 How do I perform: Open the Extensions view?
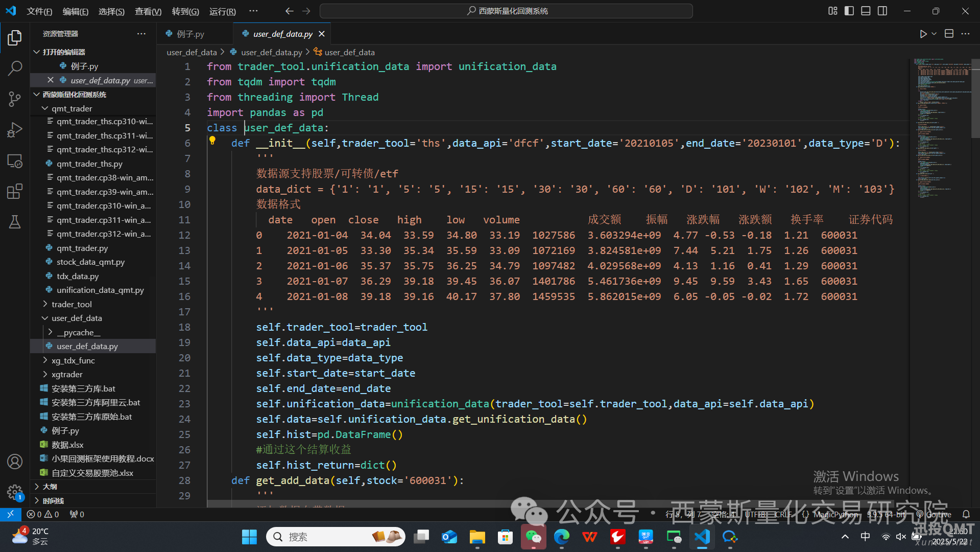[15, 191]
